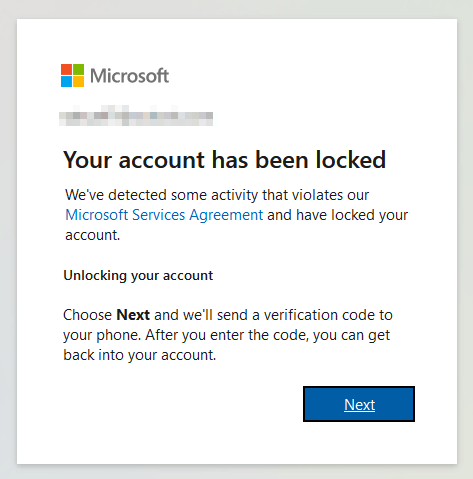This screenshot has height=479, width=473.
Task: Click the "your phone." text in instructions
Action: coord(102,335)
